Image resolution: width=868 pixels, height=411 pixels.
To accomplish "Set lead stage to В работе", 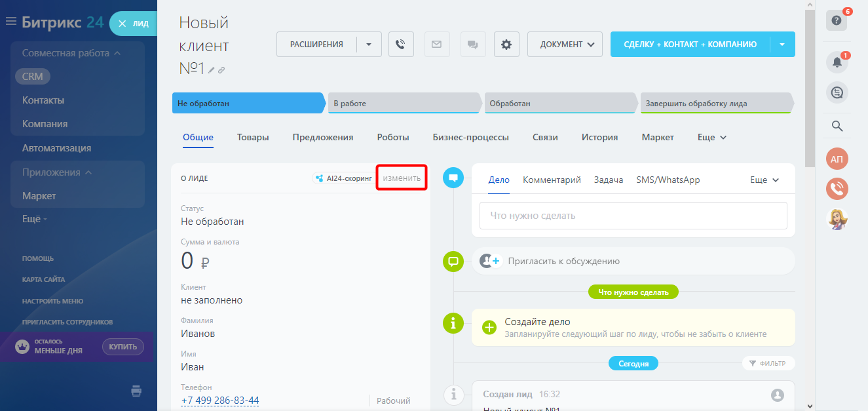I will pos(403,104).
